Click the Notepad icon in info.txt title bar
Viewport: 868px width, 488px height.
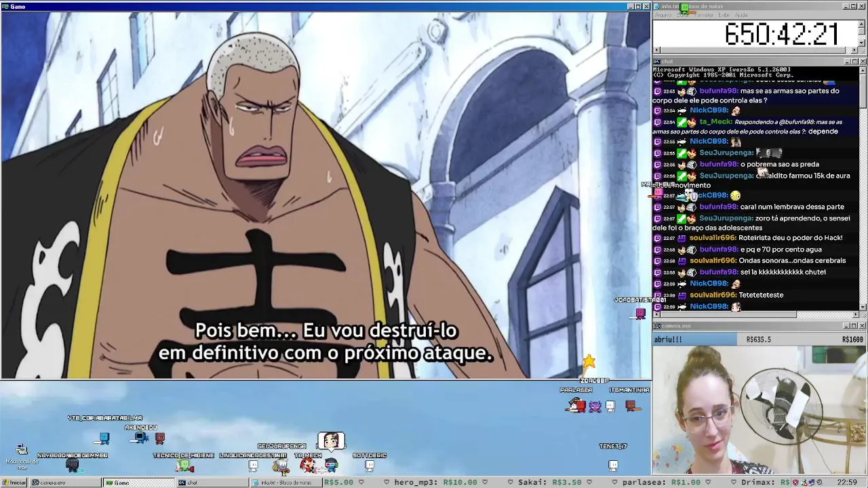[657, 6]
